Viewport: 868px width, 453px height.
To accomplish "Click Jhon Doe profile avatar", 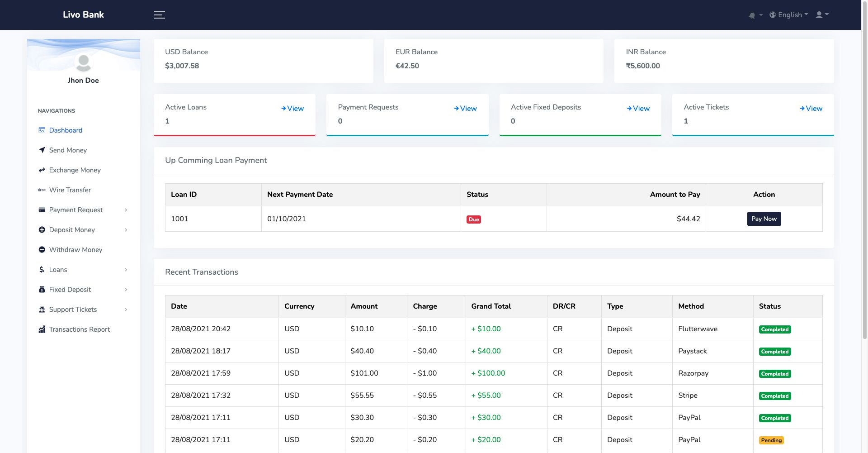I will pos(83,63).
